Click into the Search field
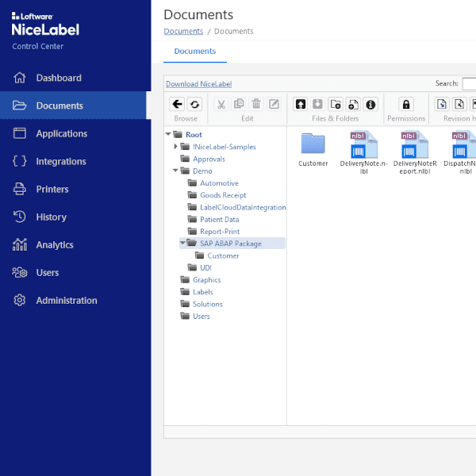Image resolution: width=476 pixels, height=476 pixels. pos(469,84)
